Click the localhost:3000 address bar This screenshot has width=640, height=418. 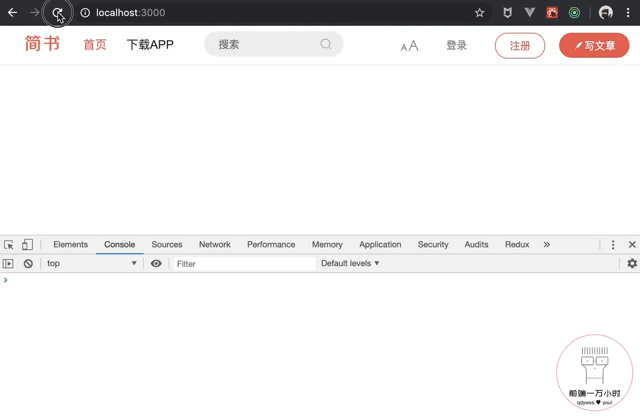pos(282,13)
